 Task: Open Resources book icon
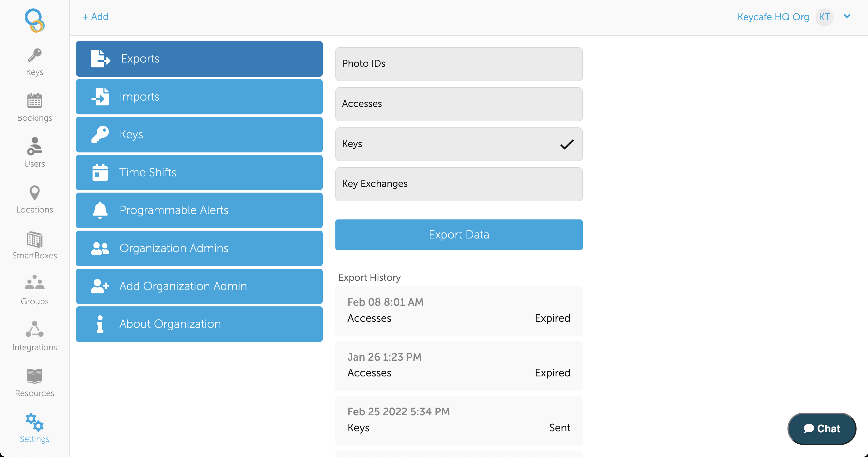point(34,376)
